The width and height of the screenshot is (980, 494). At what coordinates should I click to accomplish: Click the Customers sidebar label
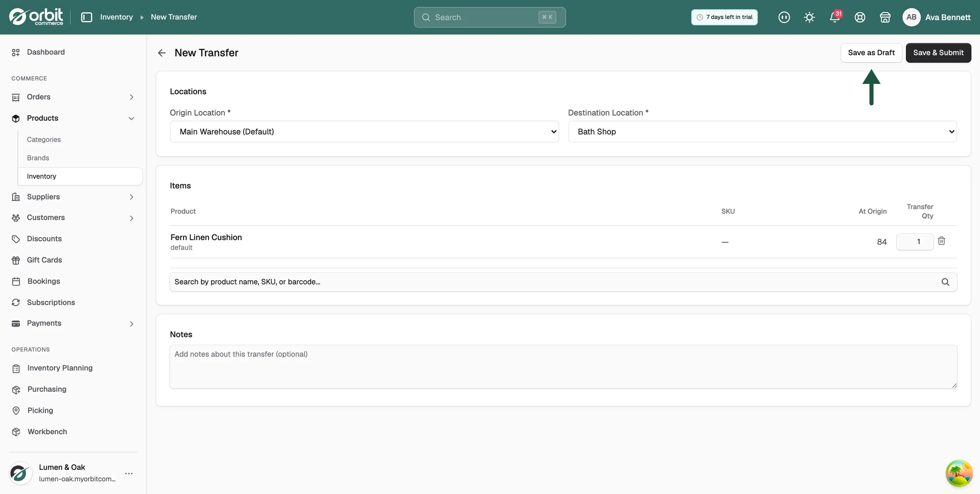tap(46, 218)
